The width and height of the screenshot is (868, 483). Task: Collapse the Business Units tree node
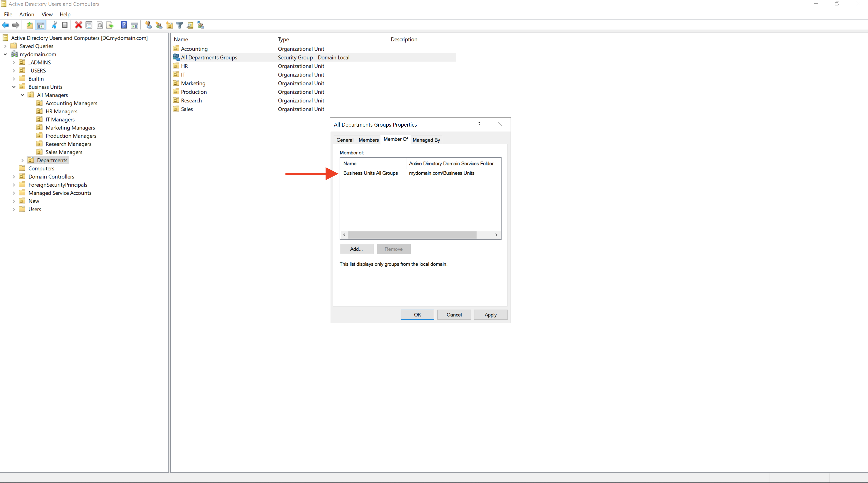tap(14, 87)
